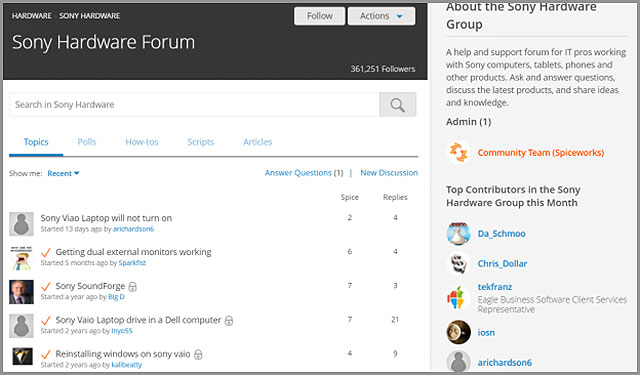Click Da_Schmoo's avatar icon
This screenshot has height=375, width=640.
(458, 234)
